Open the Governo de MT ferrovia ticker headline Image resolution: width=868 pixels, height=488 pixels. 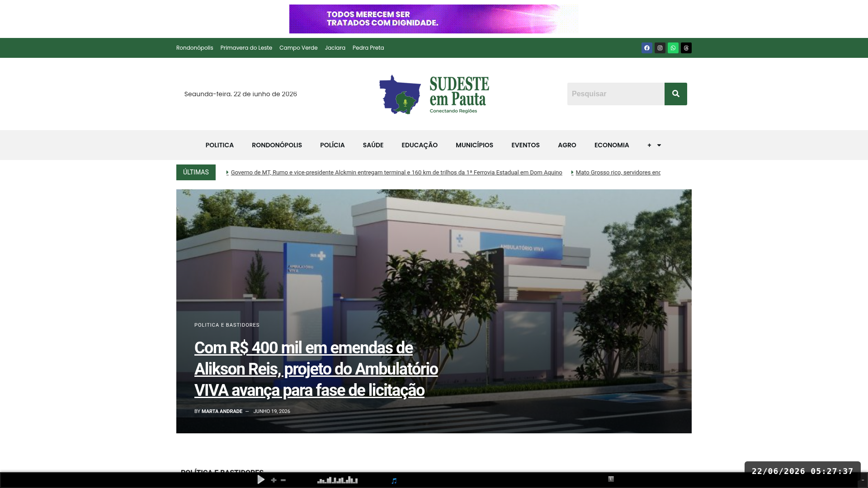pyautogui.click(x=396, y=173)
